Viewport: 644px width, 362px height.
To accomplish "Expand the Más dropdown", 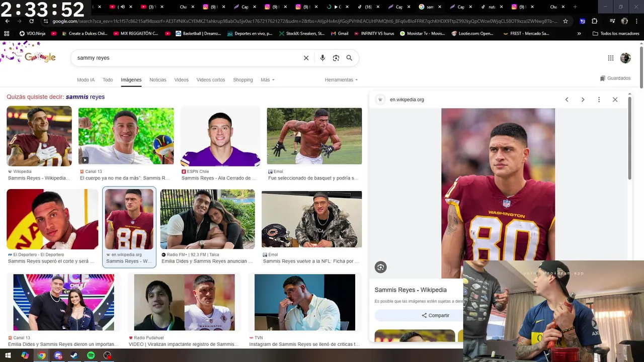I will coord(267,80).
